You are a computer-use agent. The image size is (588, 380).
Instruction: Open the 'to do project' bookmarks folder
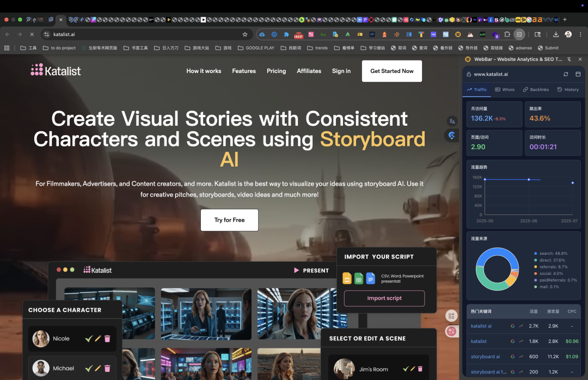tap(59, 48)
